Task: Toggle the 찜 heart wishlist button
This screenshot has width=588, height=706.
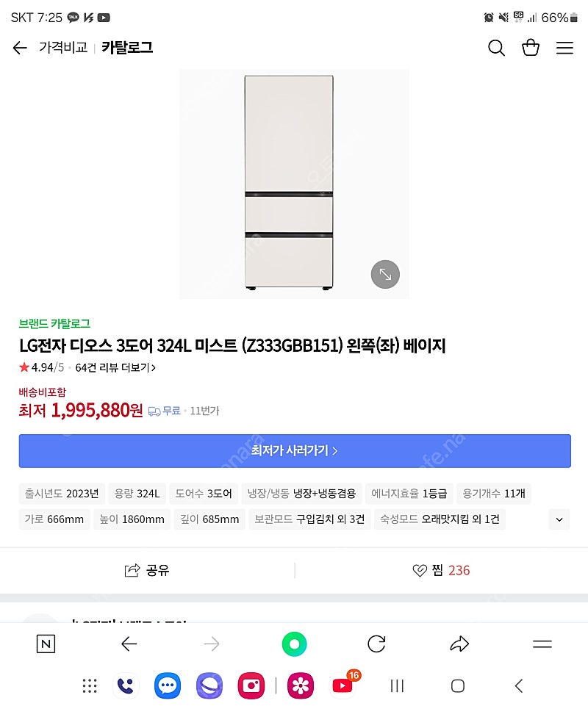Action: (x=441, y=571)
